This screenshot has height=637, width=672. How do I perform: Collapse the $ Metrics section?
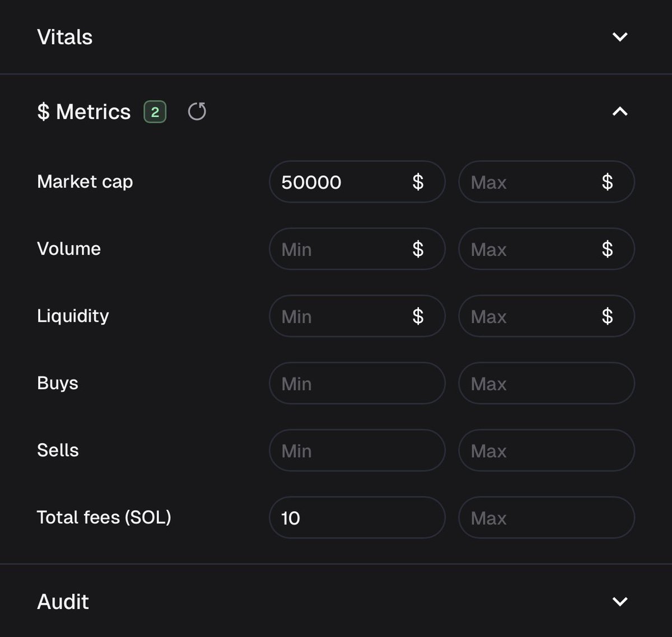point(619,111)
